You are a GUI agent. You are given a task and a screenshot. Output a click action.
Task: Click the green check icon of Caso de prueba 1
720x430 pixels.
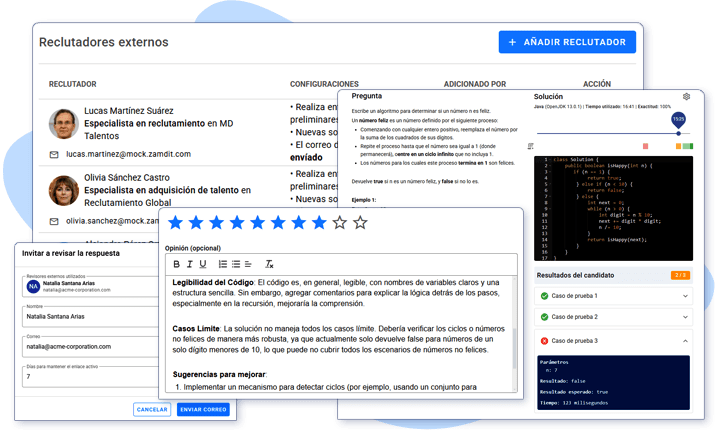545,296
